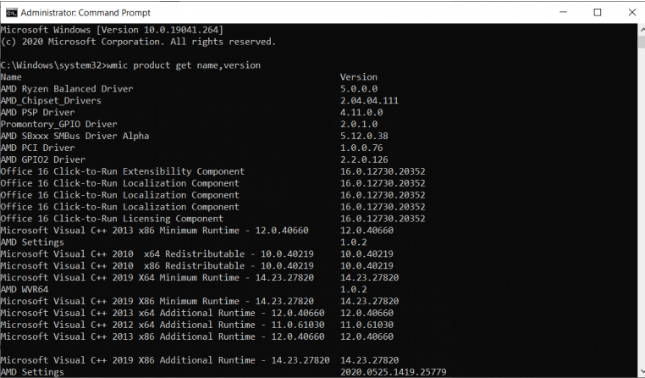Click version value '2.0.1.0'
This screenshot has width=645, height=378.
click(359, 124)
